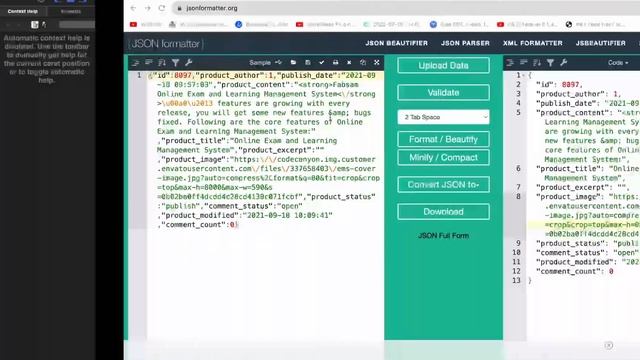Image resolution: width=640 pixels, height=360 pixels.
Task: Select the Context Help tab in left panel
Action: coord(22,11)
